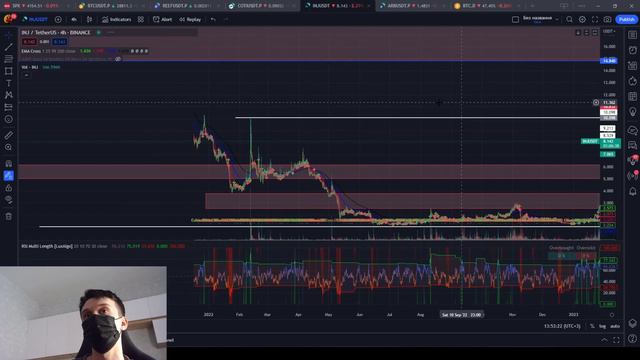Click the 14.840 price level label
The height and width of the screenshot is (360, 640).
[x=609, y=61]
